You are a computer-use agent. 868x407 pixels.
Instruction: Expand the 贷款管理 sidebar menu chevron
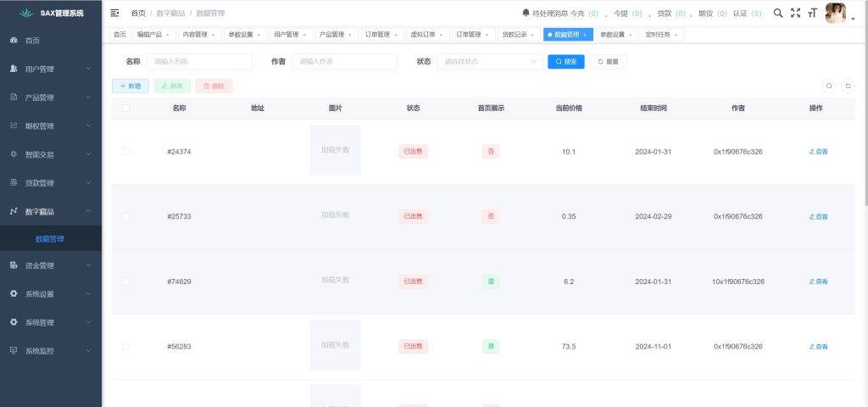[88, 183]
